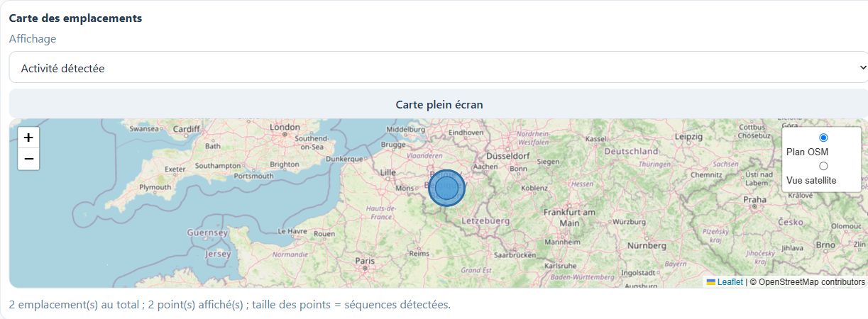Click the blue location circle marker on map
Image resolution: width=868 pixels, height=319 pixels.
446,189
